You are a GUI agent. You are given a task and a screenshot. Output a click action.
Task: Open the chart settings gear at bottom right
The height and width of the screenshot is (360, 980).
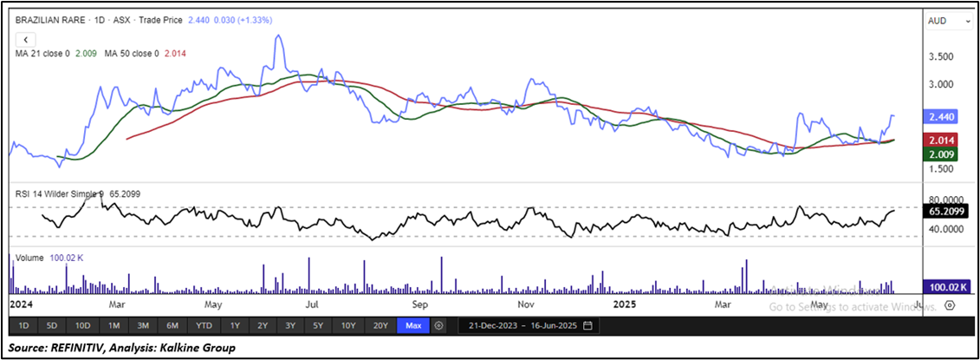click(950, 304)
